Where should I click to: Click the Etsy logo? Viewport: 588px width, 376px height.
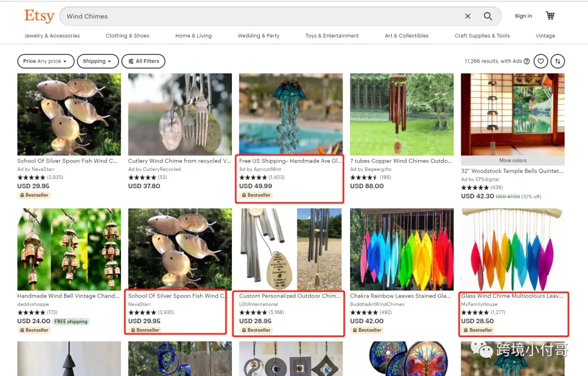pyautogui.click(x=39, y=16)
